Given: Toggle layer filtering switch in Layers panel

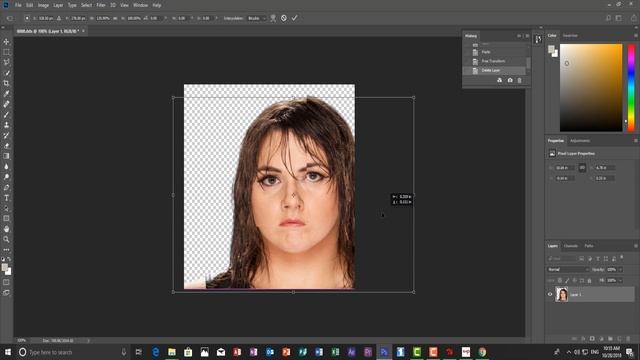Looking at the screenshot, I should 622,258.
